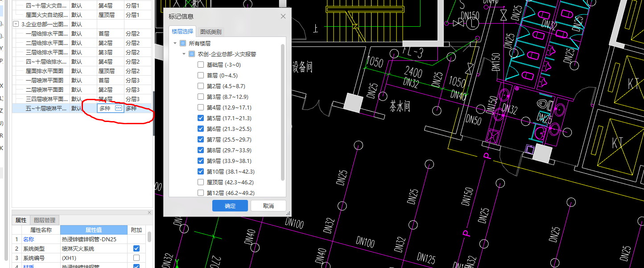The image size is (644, 268).
Task: Click the floor list scrollbar in 标记信息 dialog
Action: 283,112
